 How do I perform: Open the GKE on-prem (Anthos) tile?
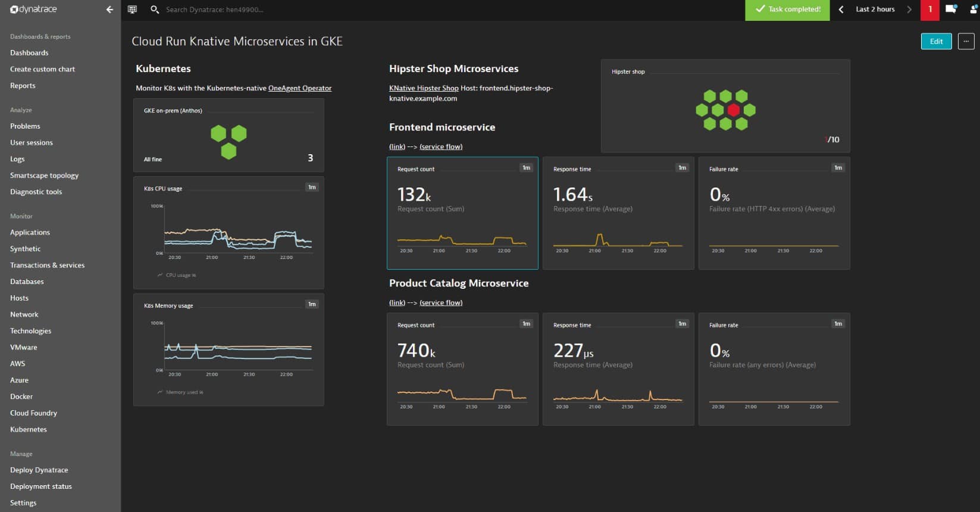tap(228, 135)
